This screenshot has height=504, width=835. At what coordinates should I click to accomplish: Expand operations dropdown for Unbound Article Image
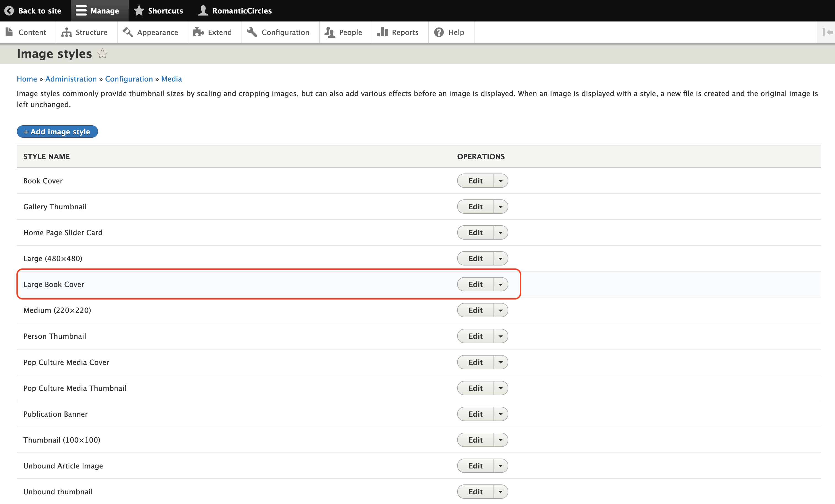tap(500, 466)
